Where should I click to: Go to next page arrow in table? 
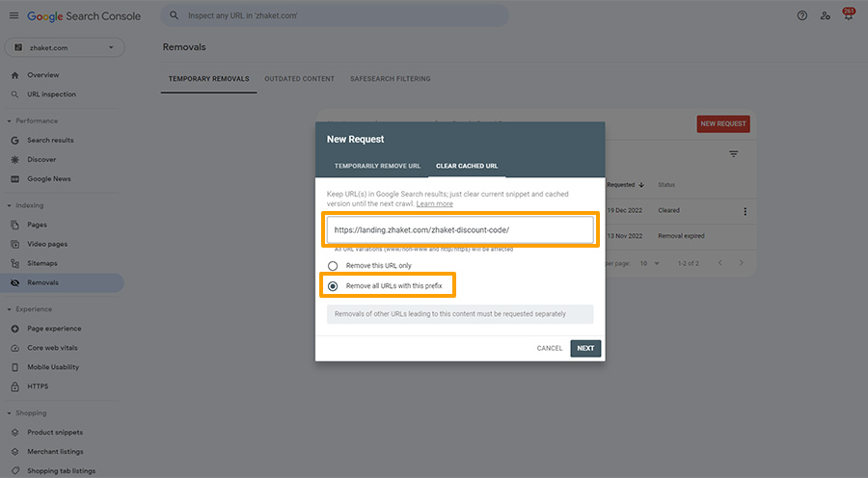(742, 263)
